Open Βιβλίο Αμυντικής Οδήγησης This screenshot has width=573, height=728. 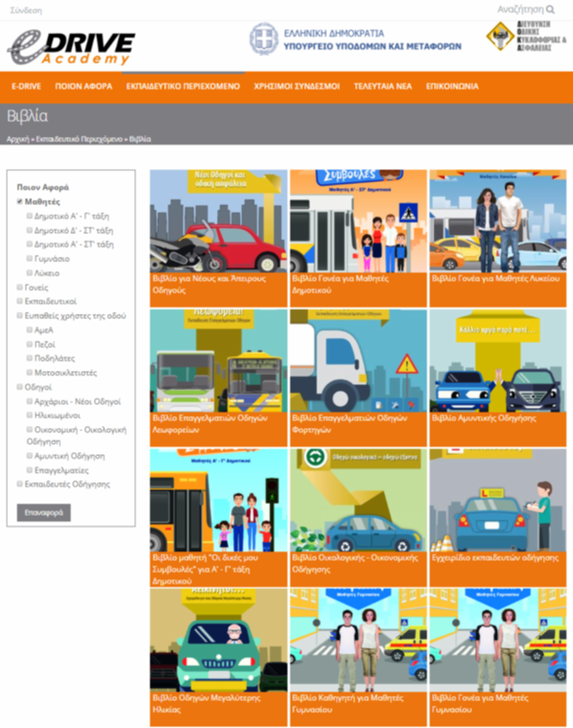coord(498,360)
